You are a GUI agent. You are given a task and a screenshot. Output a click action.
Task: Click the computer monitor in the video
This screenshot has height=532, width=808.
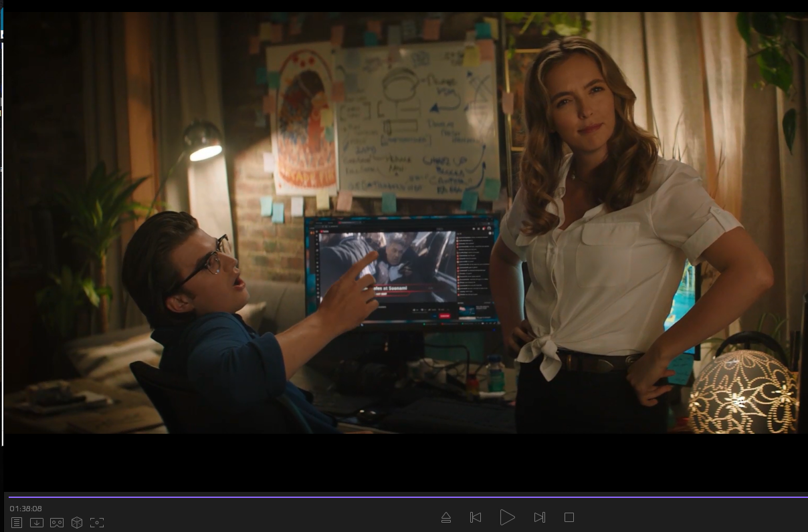point(401,271)
